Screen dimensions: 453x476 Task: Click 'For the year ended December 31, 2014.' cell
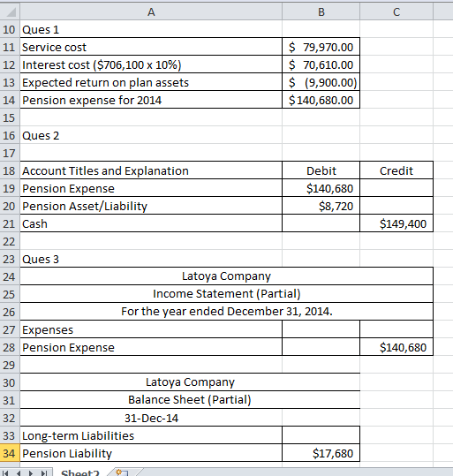[x=226, y=312]
